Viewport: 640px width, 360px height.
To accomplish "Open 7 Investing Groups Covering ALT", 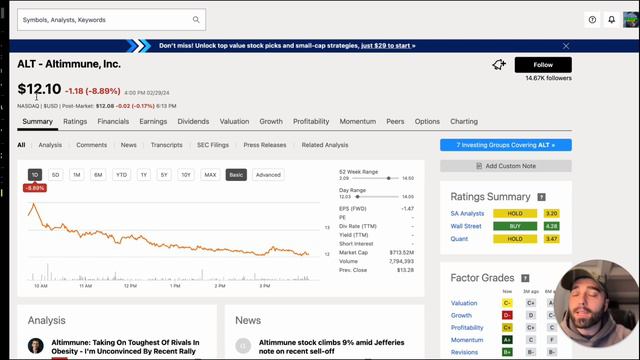I will click(x=506, y=145).
